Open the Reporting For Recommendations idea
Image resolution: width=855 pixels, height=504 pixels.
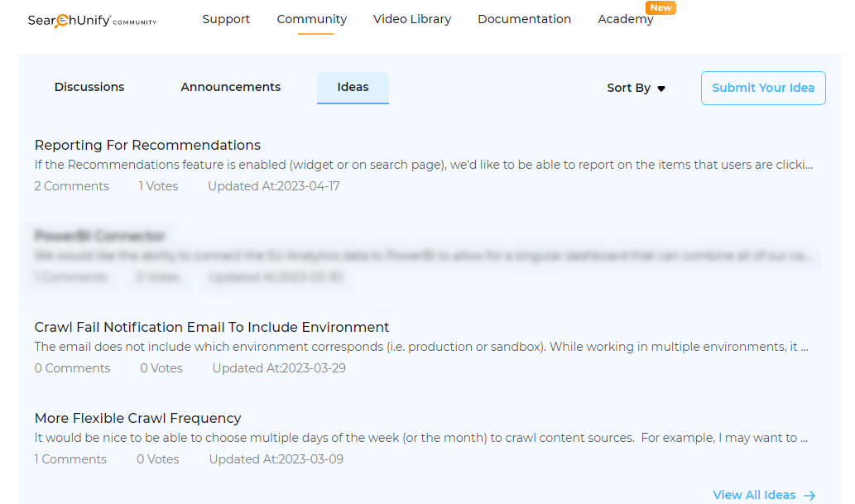pos(147,145)
